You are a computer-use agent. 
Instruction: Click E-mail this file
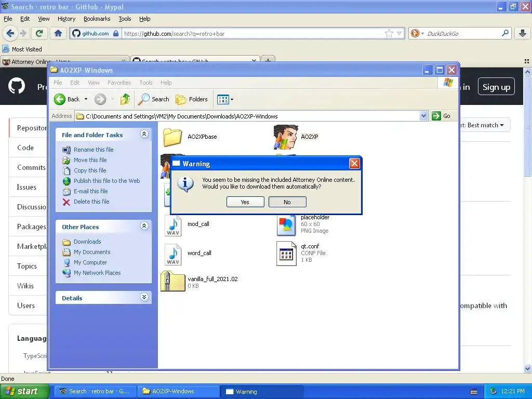pos(91,191)
